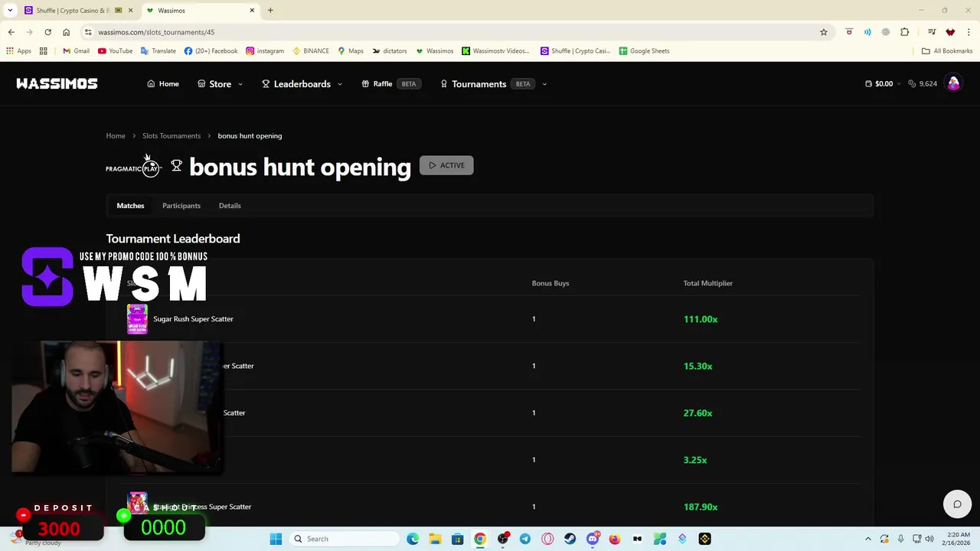Click the Wassimos logo in header
980x551 pixels.
57,83
